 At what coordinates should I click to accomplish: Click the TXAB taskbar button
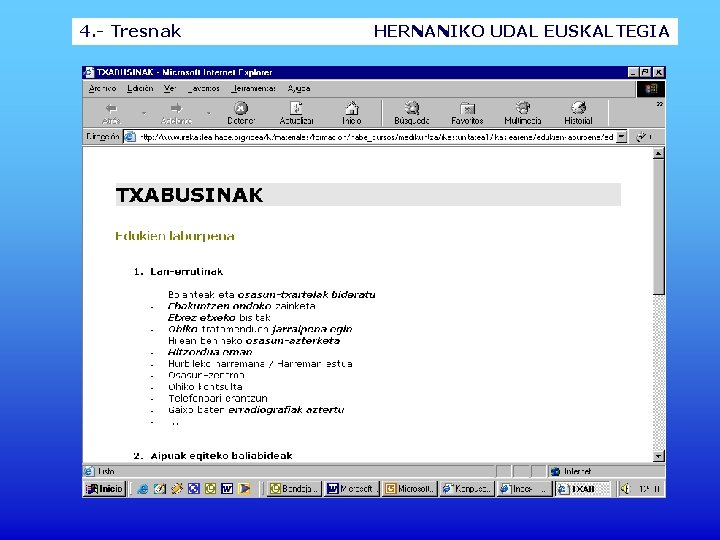tap(582, 489)
